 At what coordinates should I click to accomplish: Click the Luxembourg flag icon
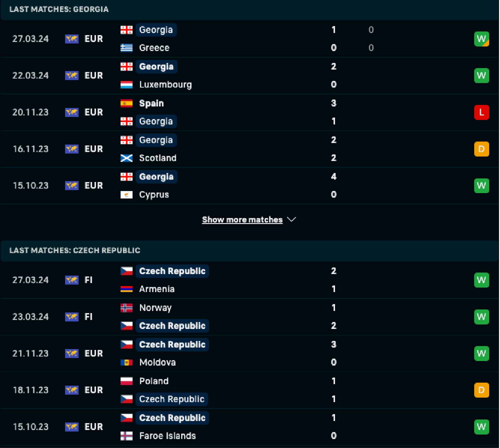126,85
